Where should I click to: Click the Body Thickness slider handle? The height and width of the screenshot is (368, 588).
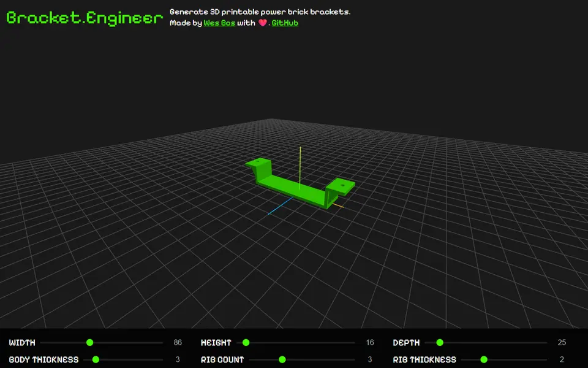pos(96,360)
